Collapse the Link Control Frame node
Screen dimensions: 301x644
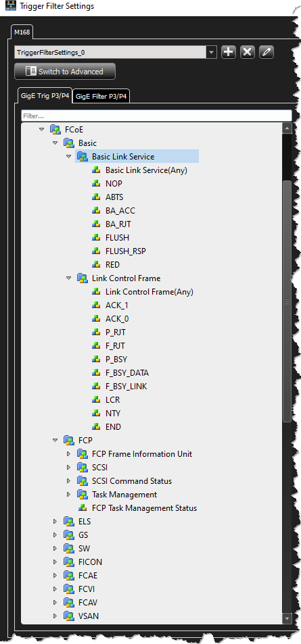(69, 278)
